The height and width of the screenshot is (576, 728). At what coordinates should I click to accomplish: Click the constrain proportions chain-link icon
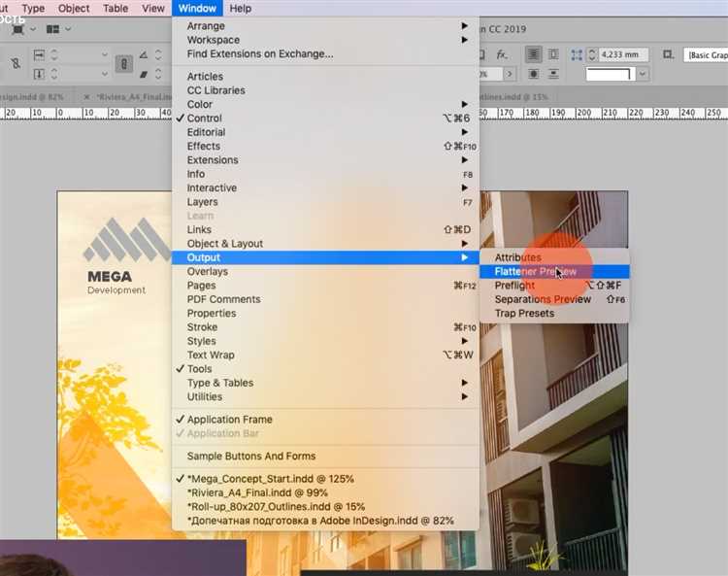point(124,64)
